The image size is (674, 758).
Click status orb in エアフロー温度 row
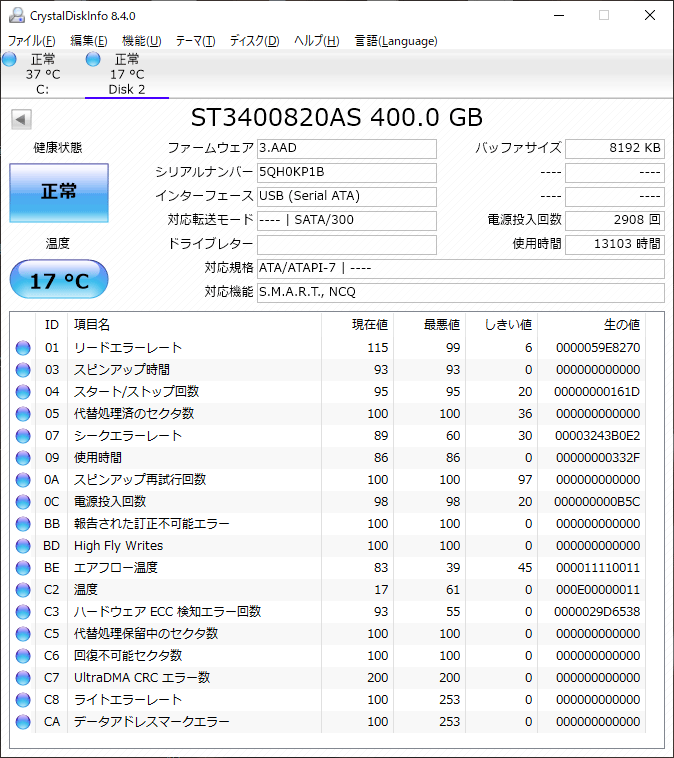(x=23, y=568)
